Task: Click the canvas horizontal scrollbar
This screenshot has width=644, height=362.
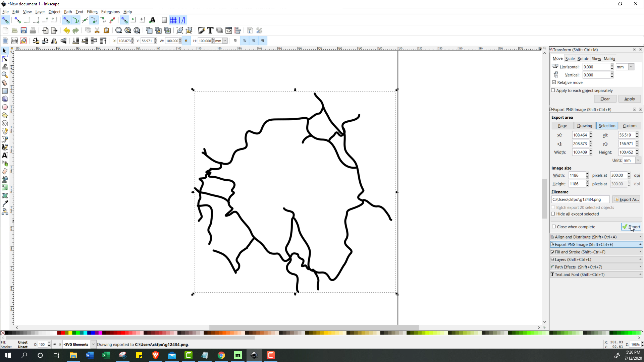Action: coord(314,327)
